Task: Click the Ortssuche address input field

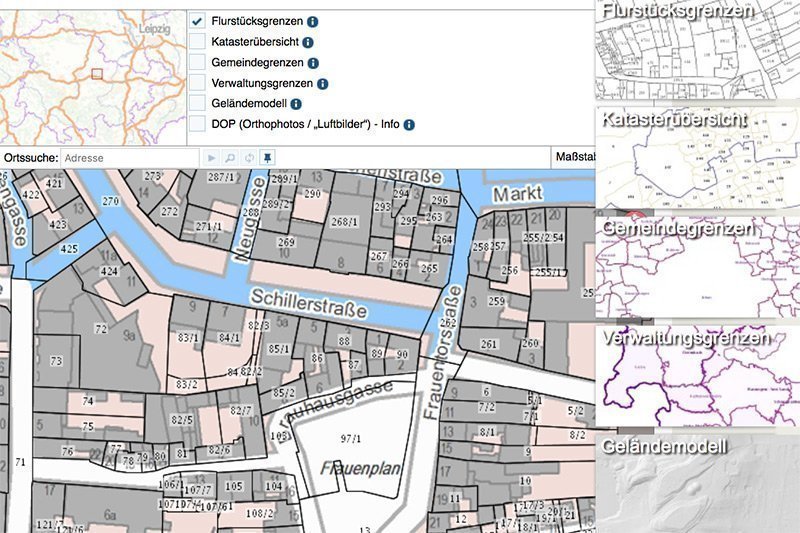Action: (128, 158)
